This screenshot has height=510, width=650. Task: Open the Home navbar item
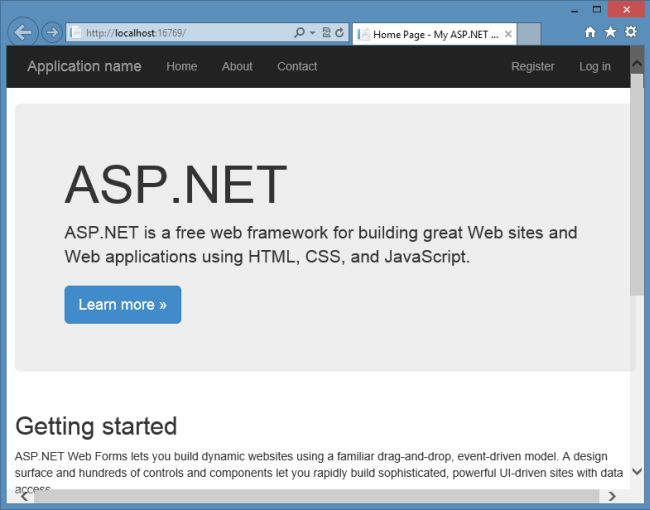(x=182, y=66)
